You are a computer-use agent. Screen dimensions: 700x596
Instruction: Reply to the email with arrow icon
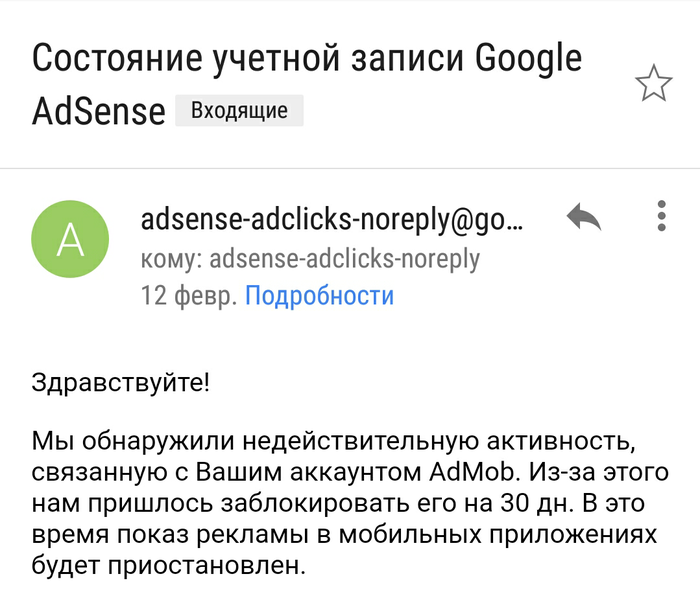(583, 217)
